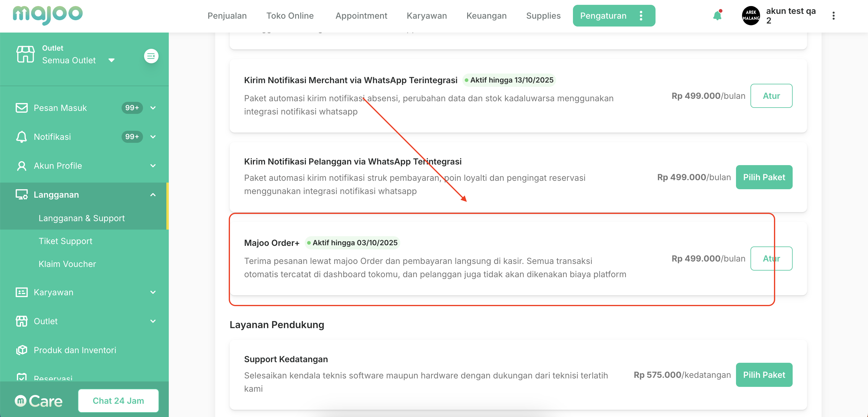This screenshot has height=417, width=868.
Task: Open Penjualan top menu
Action: (x=227, y=16)
